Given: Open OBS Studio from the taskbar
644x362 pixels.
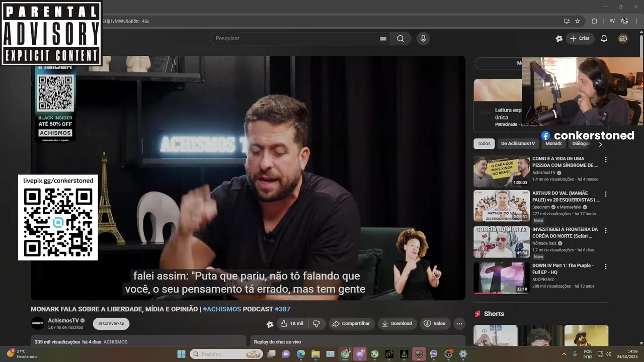Looking at the screenshot, I should (448, 354).
